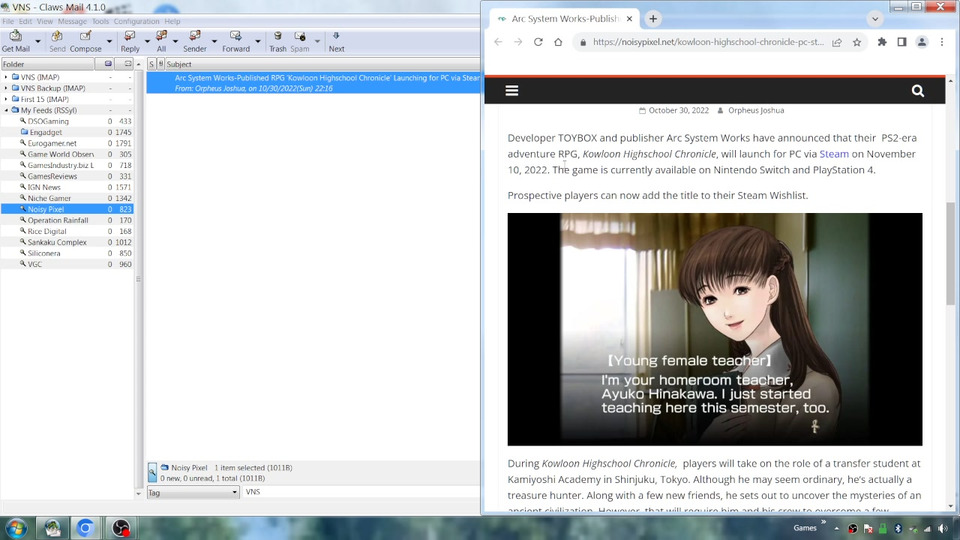Click the Next message toolbar icon
This screenshot has height=540, width=960.
[336, 41]
